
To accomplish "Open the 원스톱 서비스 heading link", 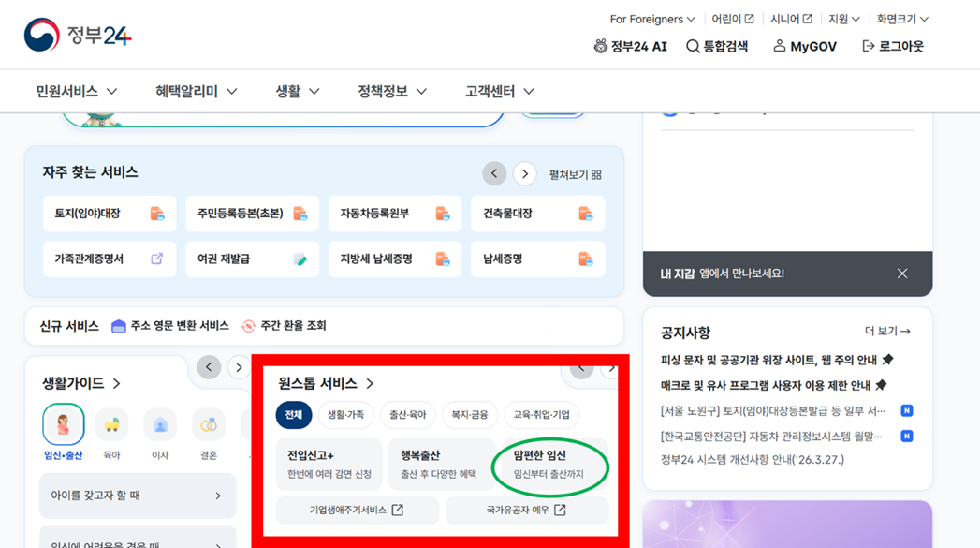I will pos(326,383).
